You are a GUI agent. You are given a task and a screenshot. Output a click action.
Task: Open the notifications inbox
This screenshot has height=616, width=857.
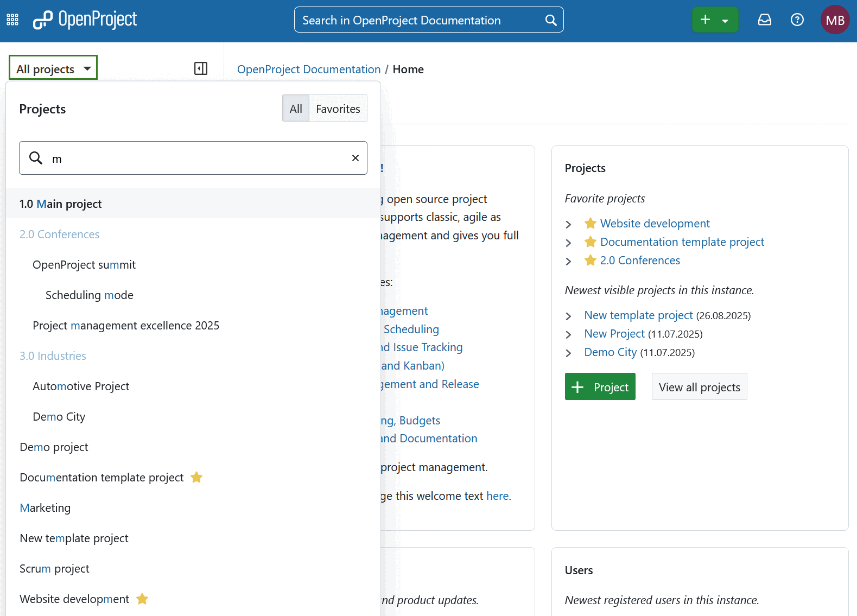pyautogui.click(x=764, y=20)
